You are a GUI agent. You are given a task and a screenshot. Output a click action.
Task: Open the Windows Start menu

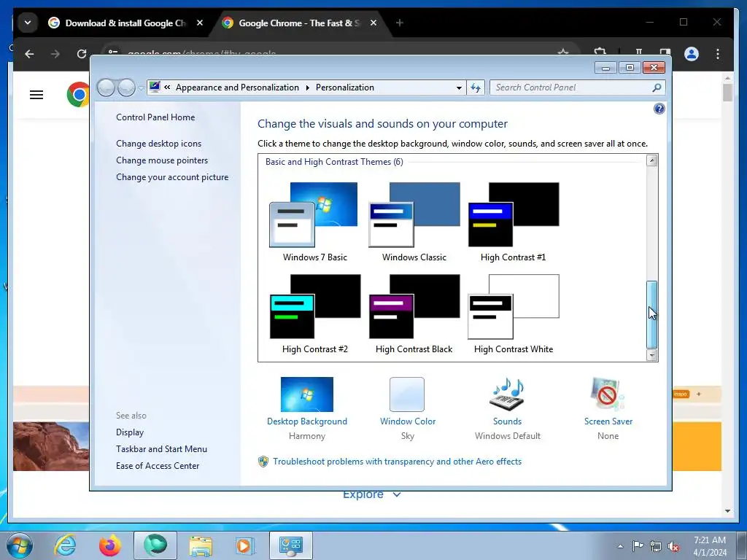point(20,545)
